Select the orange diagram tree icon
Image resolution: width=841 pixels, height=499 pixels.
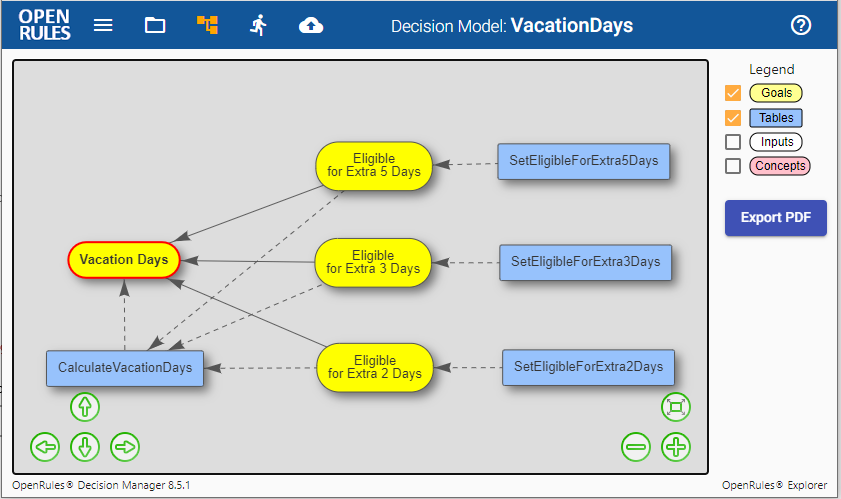pyautogui.click(x=207, y=25)
